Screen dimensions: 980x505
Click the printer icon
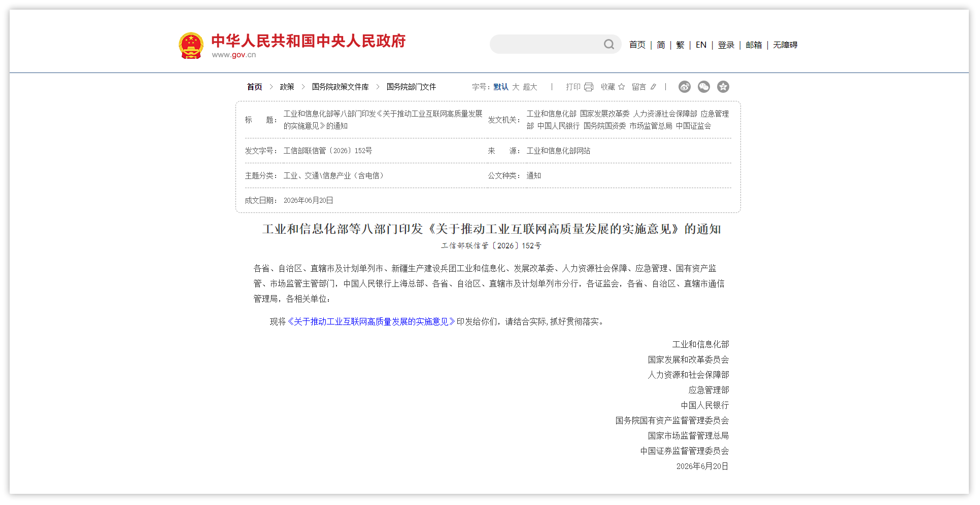pos(589,87)
